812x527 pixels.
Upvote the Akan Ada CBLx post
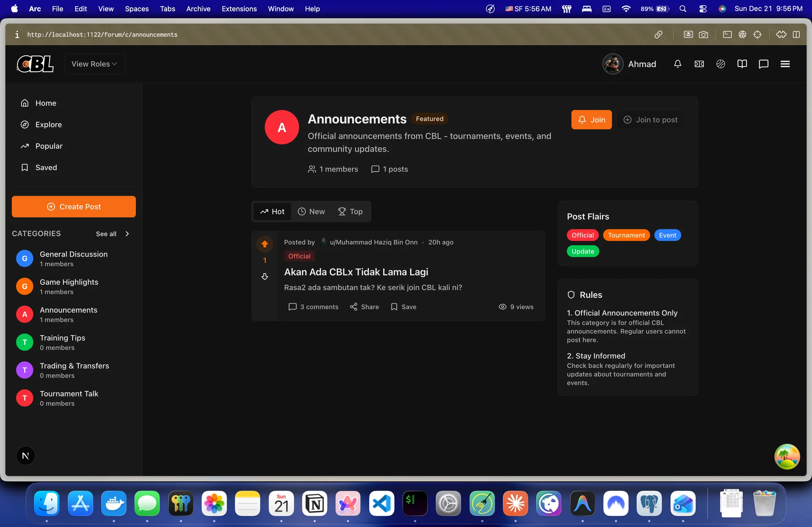pyautogui.click(x=265, y=244)
